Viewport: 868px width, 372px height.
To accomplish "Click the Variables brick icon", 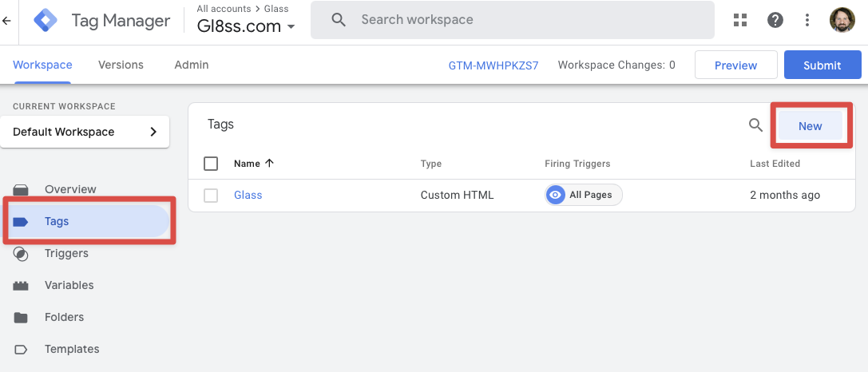I will coord(21,286).
